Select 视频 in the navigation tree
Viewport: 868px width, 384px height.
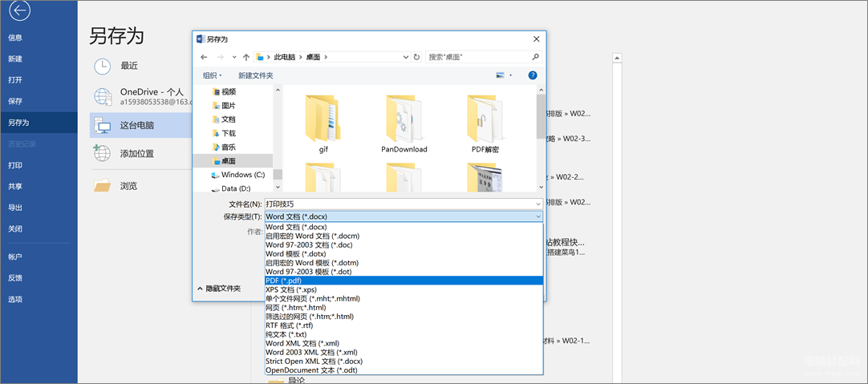229,92
